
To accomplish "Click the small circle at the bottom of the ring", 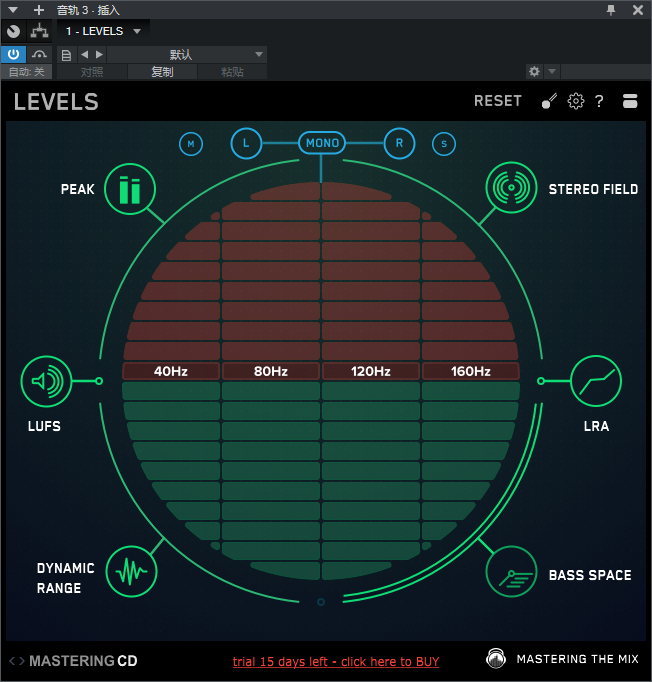I will [x=321, y=602].
